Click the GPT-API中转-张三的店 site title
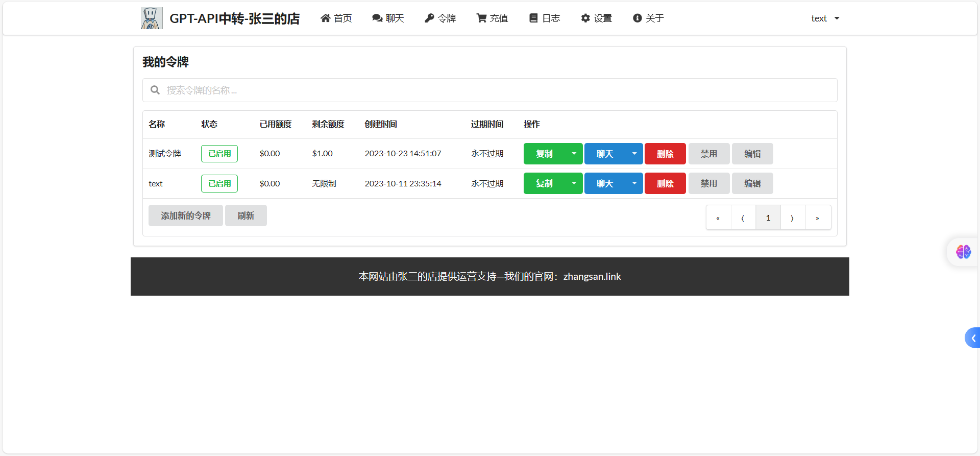Image resolution: width=980 pixels, height=456 pixels. (x=235, y=19)
